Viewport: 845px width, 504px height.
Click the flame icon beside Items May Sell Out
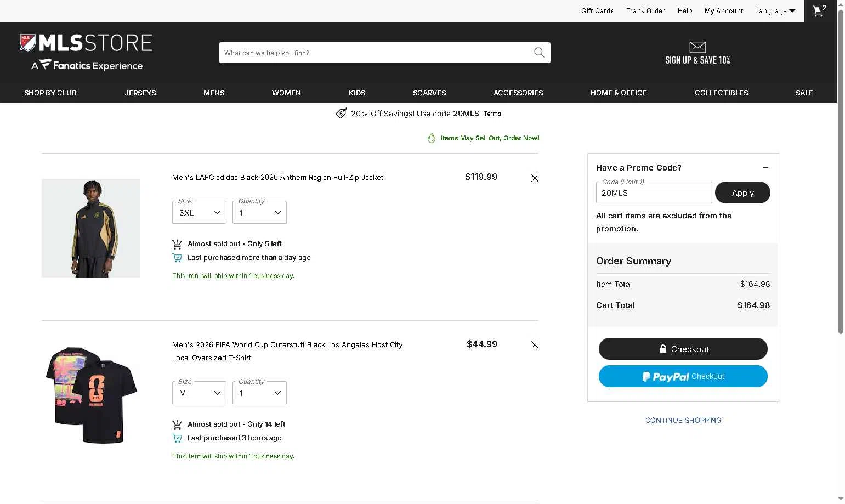[432, 138]
